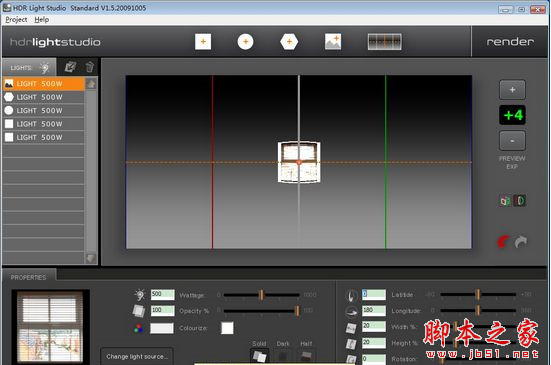551x365 pixels.
Task: Click the window image preview thumbnail
Action: 50,327
